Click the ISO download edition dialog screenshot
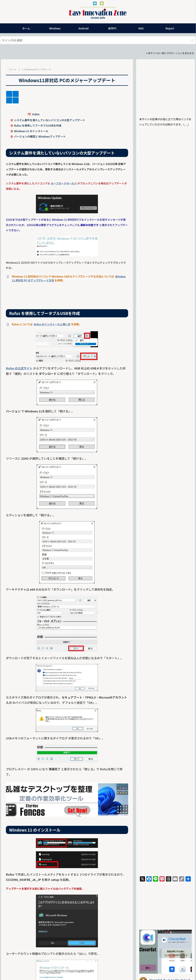This screenshot has width=196, height=980. (67, 487)
